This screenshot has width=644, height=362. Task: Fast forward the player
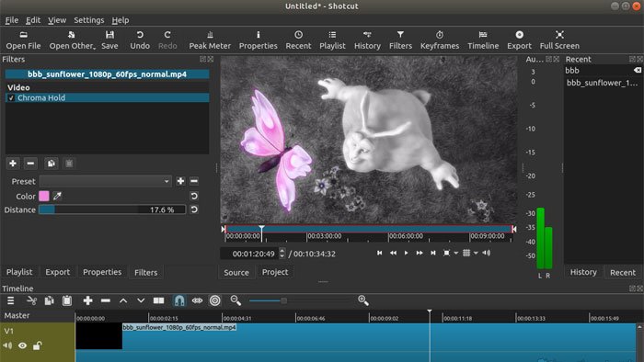[420, 253]
